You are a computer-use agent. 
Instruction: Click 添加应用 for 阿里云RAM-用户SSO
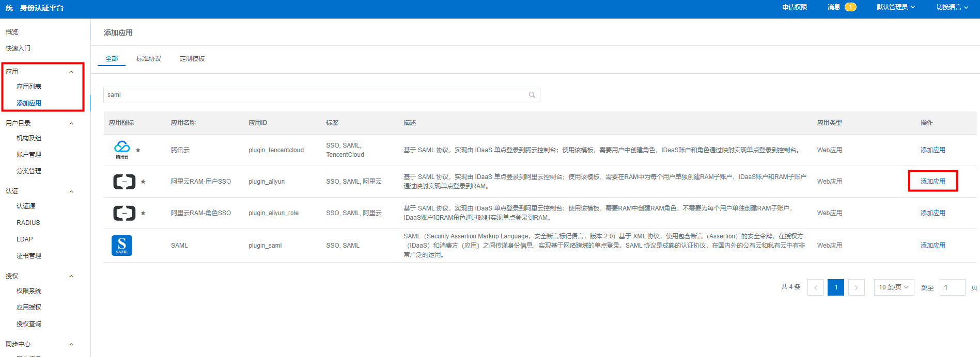click(x=932, y=182)
